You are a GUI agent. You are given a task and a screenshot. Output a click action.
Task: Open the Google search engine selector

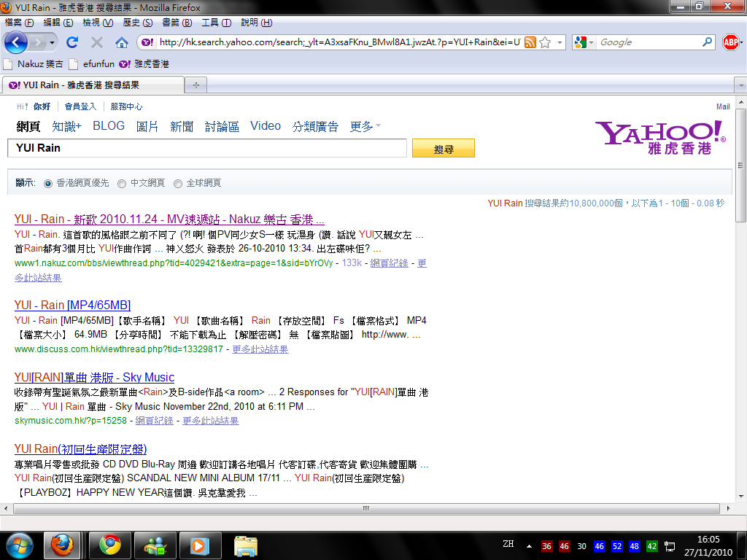pos(584,42)
